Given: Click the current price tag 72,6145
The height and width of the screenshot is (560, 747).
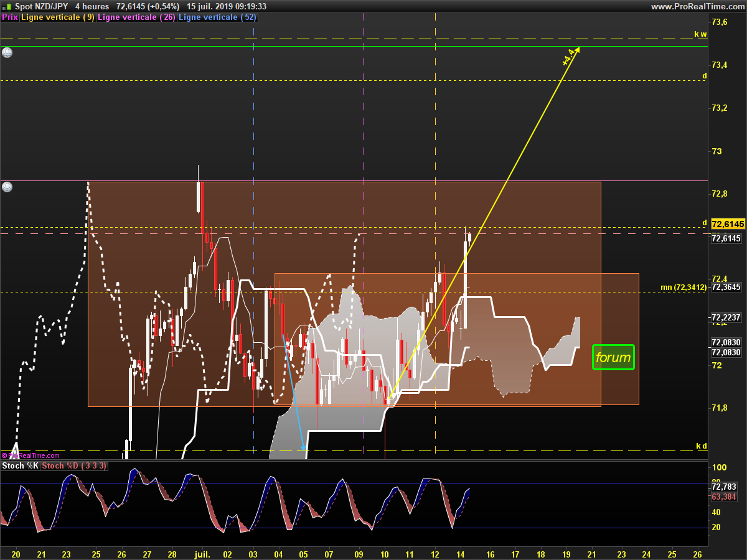Looking at the screenshot, I should coord(728,224).
